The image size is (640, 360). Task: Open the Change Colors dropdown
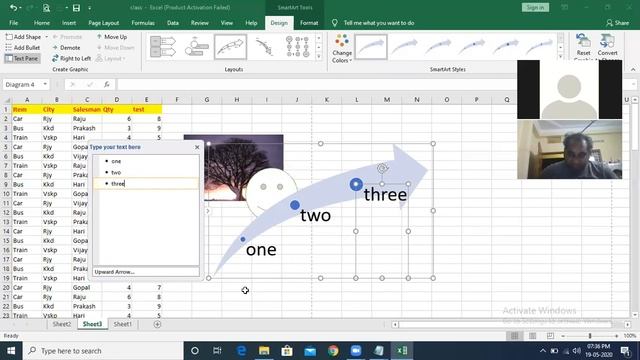point(342,49)
